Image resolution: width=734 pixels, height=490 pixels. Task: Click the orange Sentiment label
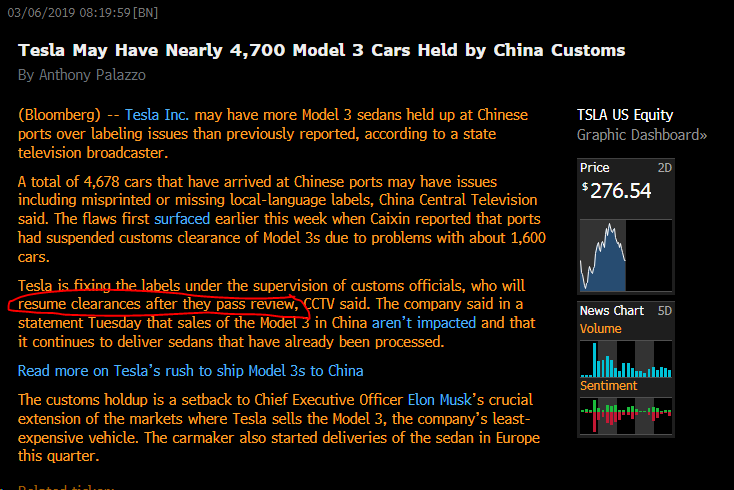click(x=609, y=385)
